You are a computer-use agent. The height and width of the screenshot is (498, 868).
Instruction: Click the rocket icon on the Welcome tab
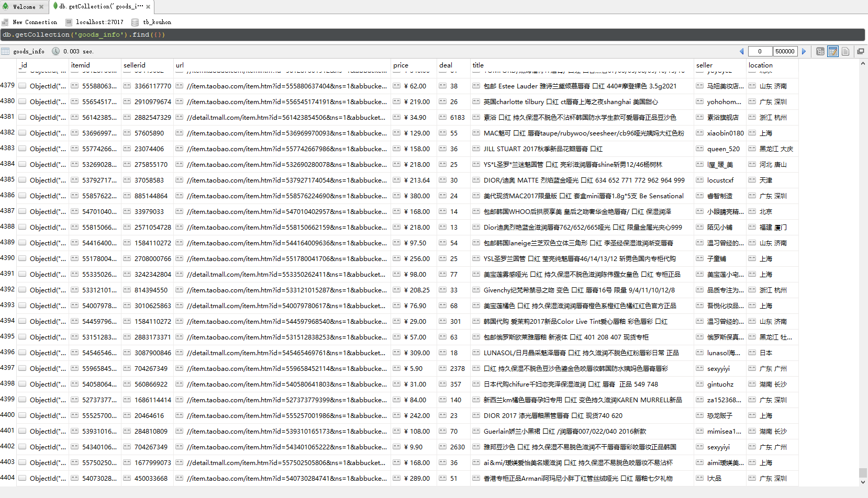(x=5, y=6)
